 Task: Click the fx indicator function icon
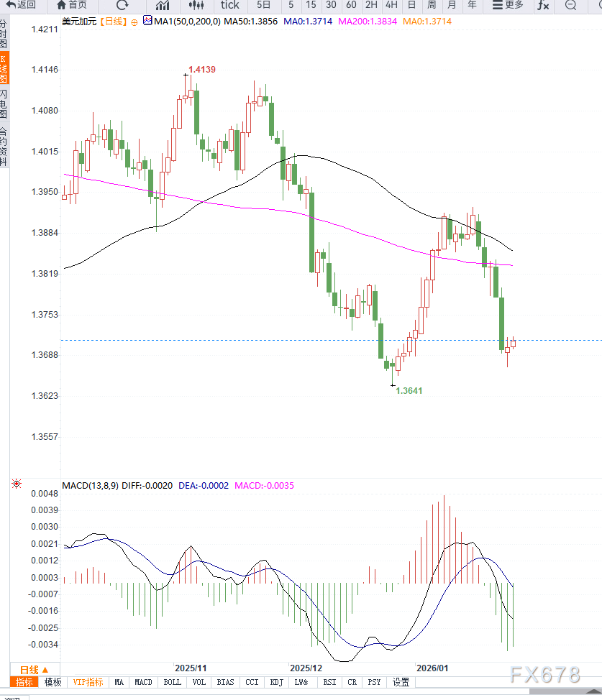[x=544, y=6]
